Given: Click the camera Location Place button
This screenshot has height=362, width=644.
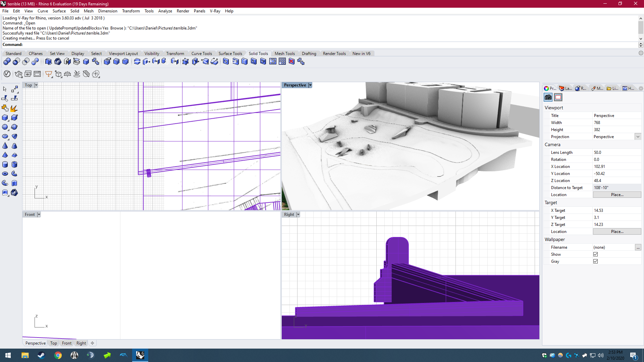Looking at the screenshot, I should coord(617,195).
